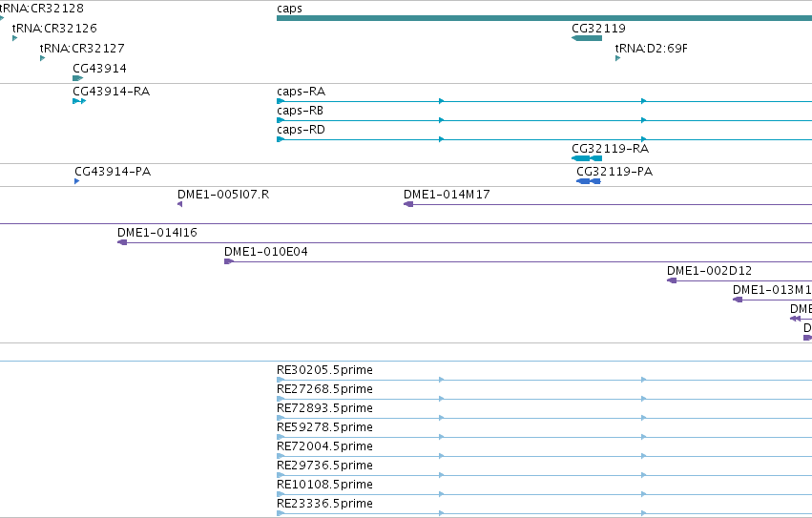Select the caps-RA transcript label
This screenshot has width=812, height=518.
point(301,92)
